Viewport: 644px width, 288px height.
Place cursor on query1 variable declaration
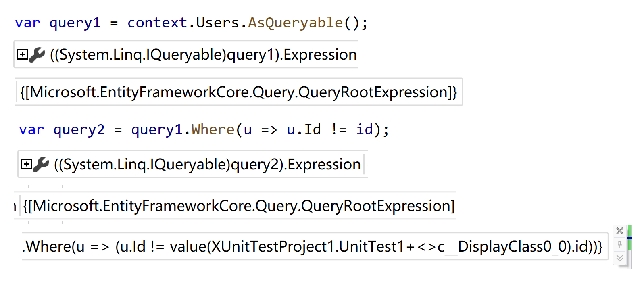(75, 23)
